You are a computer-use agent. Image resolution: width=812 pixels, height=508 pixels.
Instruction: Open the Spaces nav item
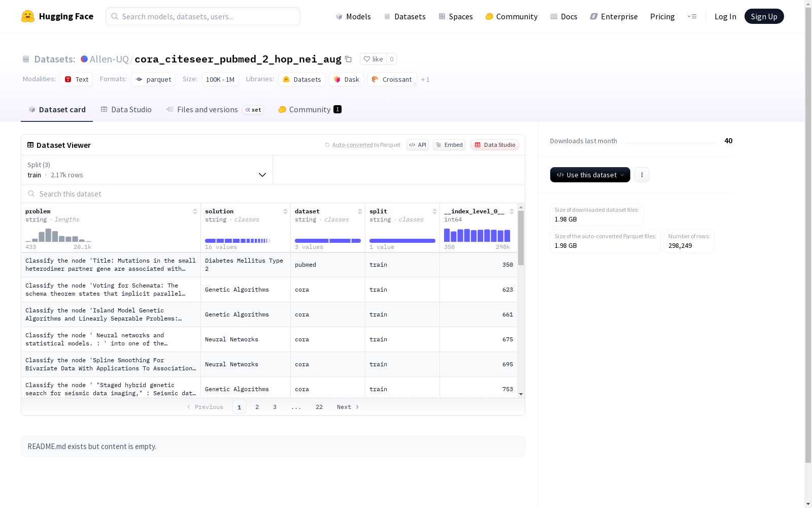(456, 16)
